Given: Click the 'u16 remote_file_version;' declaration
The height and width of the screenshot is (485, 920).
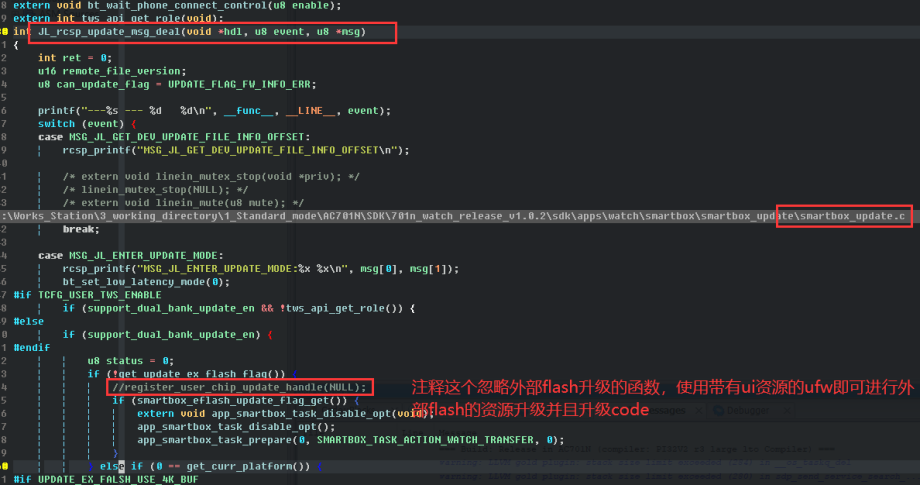Looking at the screenshot, I should click(112, 71).
